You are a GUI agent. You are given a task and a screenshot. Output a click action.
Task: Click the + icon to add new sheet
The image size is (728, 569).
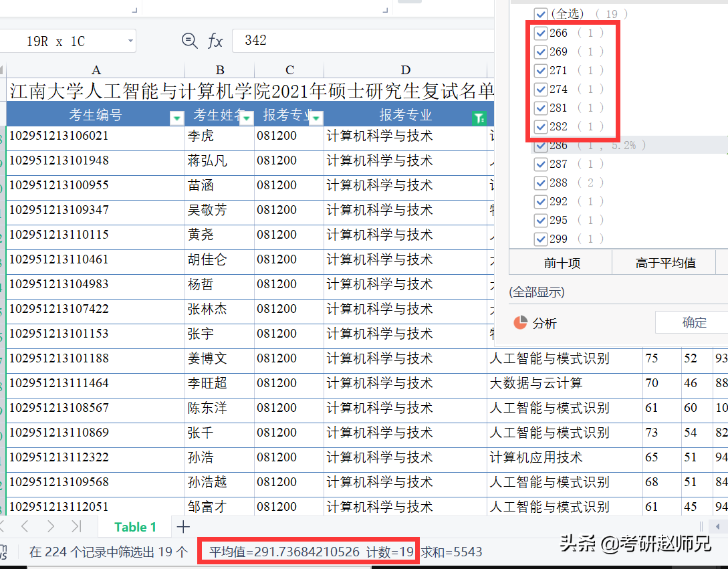click(183, 527)
